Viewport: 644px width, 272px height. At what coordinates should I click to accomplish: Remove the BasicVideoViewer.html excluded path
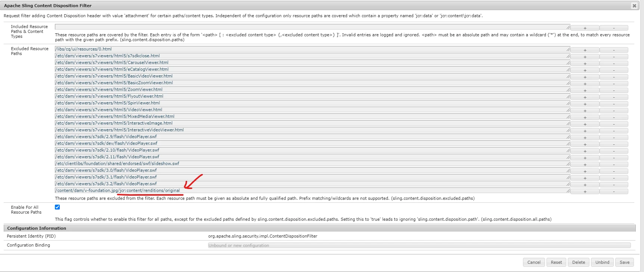tap(614, 77)
